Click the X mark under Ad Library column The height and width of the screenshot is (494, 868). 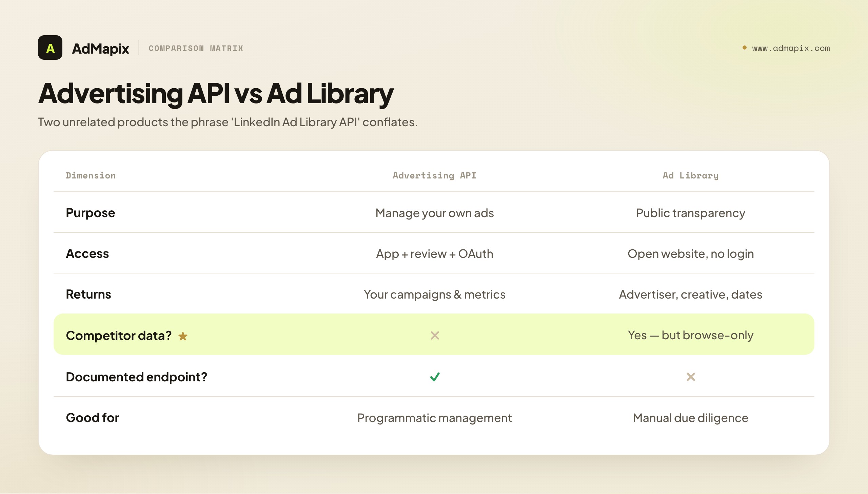pyautogui.click(x=691, y=377)
